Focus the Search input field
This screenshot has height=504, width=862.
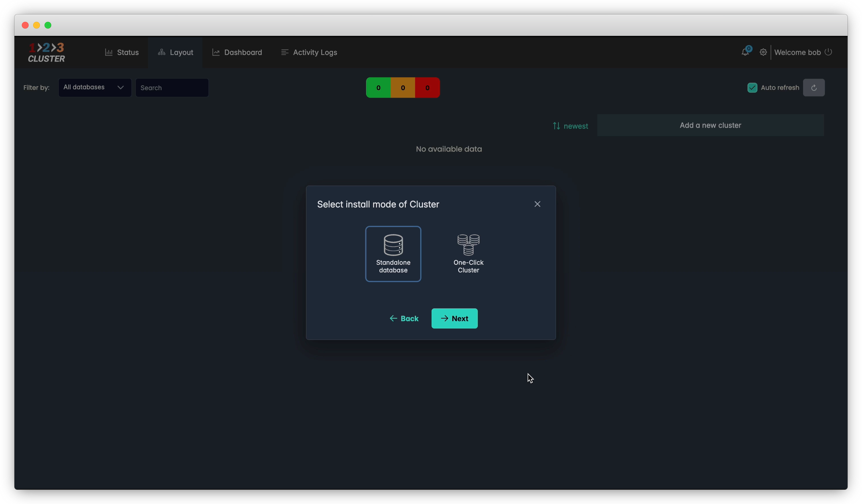click(x=172, y=87)
